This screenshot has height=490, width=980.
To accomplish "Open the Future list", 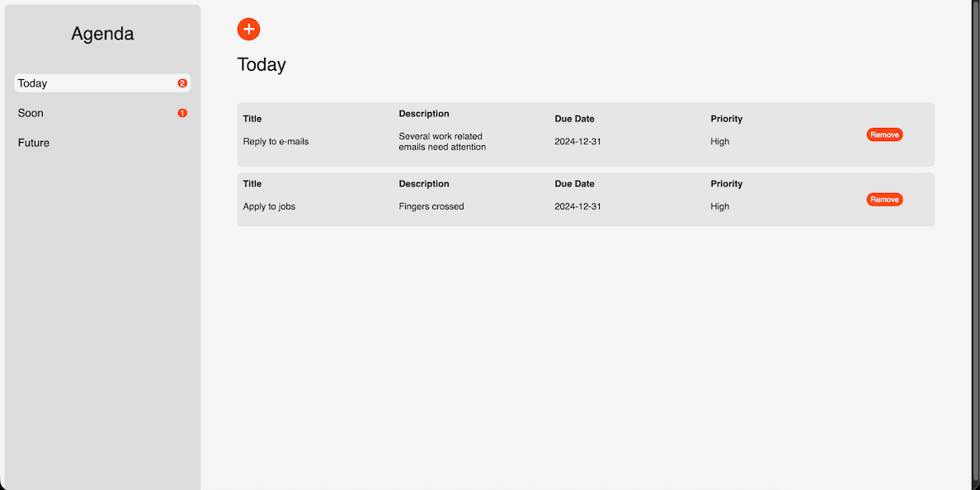I will tap(34, 143).
